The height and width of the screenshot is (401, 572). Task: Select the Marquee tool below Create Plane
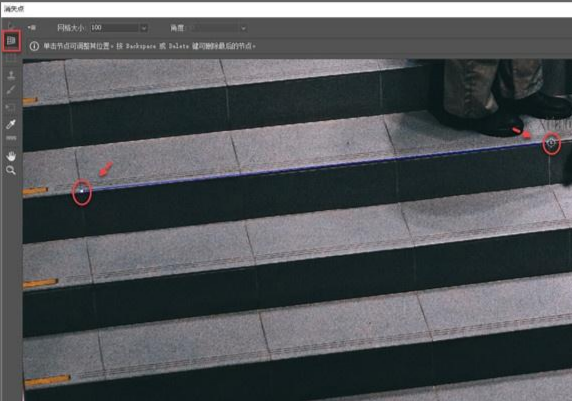(11, 58)
